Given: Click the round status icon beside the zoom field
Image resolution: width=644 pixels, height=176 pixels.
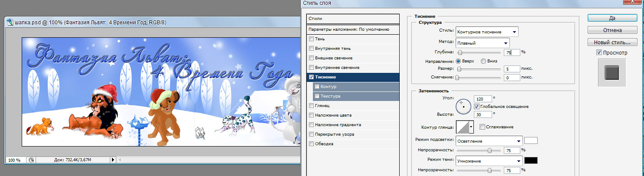Looking at the screenshot, I should pyautogui.click(x=31, y=160).
